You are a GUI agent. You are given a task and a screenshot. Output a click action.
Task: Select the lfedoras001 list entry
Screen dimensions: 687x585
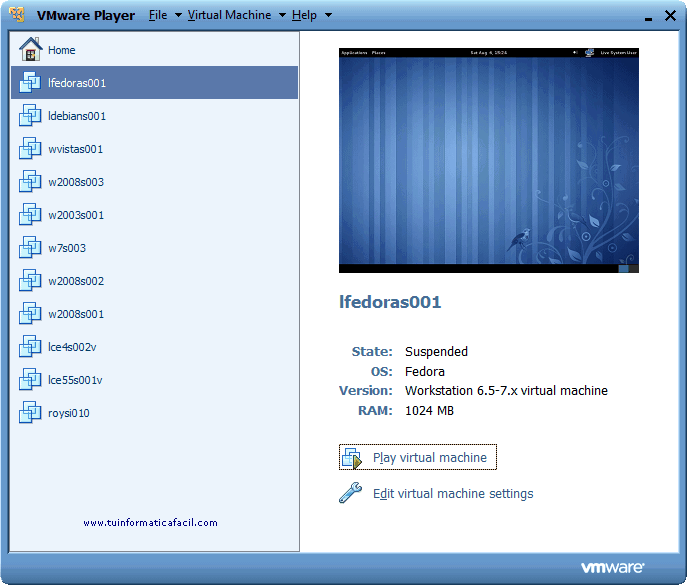pyautogui.click(x=154, y=82)
